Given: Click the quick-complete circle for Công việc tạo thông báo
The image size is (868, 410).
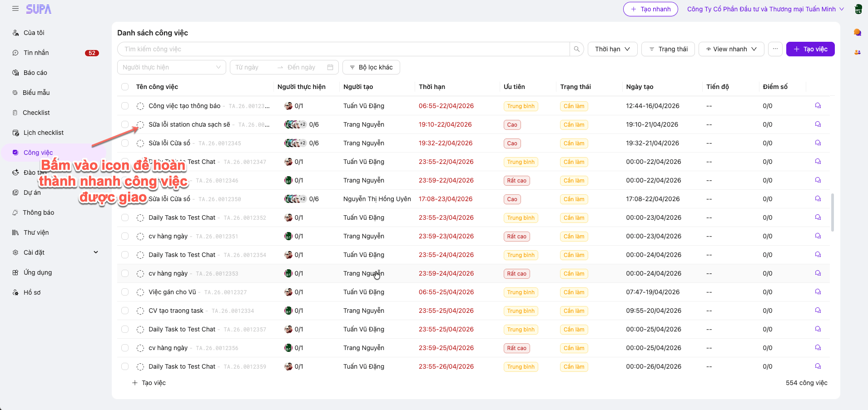Looking at the screenshot, I should tap(140, 106).
